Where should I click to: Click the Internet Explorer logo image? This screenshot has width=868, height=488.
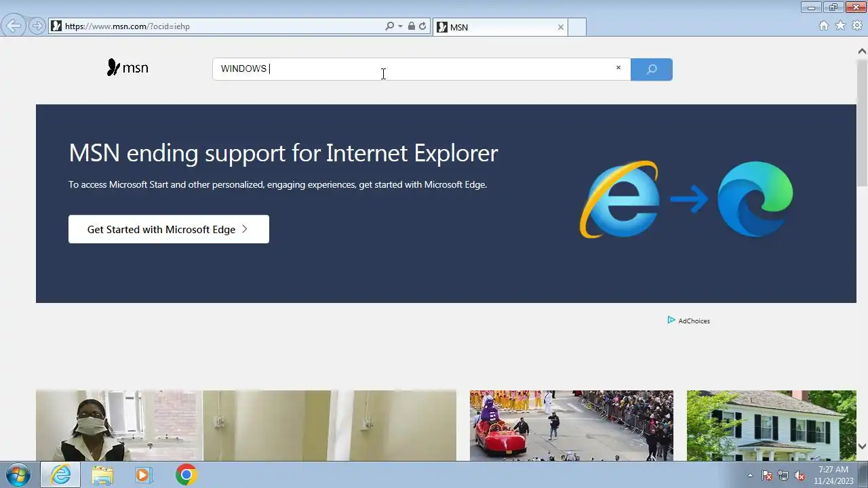tap(618, 199)
